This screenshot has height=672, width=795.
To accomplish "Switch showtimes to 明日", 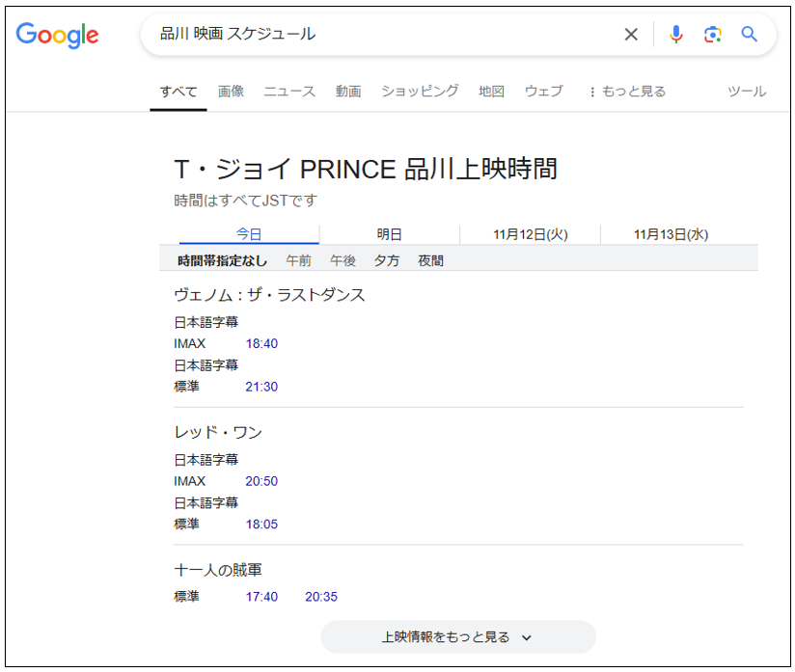I will pos(390,234).
